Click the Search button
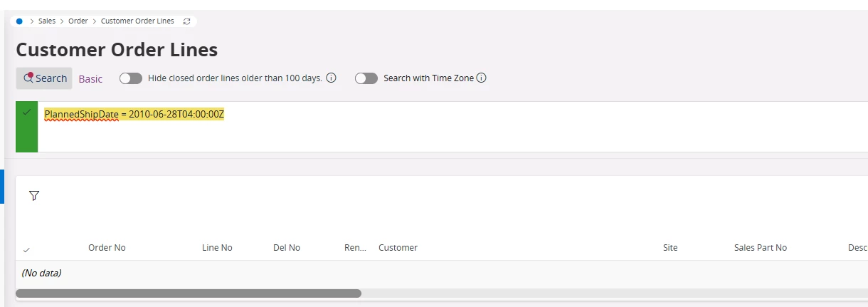 (44, 78)
